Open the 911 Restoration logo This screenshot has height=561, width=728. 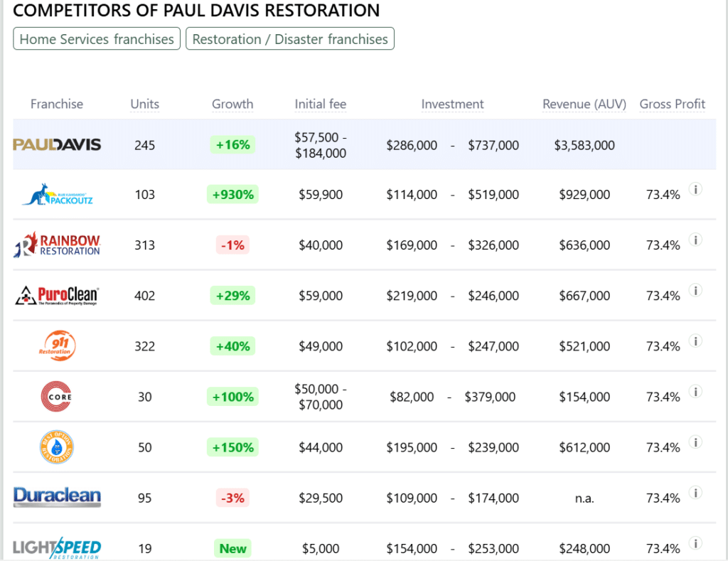pos(57,346)
